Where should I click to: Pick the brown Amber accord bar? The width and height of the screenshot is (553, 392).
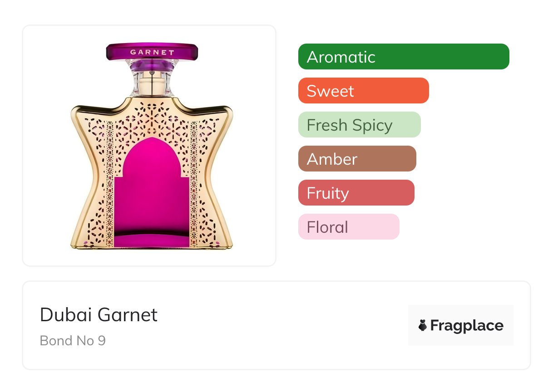pyautogui.click(x=357, y=159)
